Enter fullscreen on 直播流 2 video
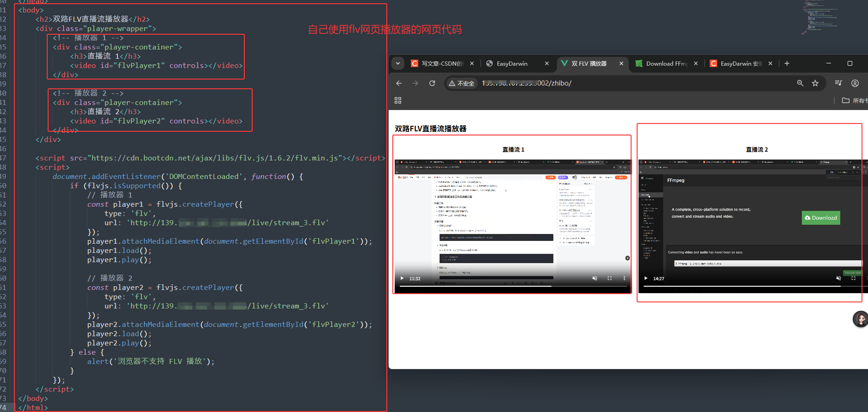The height and width of the screenshot is (412, 868). 853,278
